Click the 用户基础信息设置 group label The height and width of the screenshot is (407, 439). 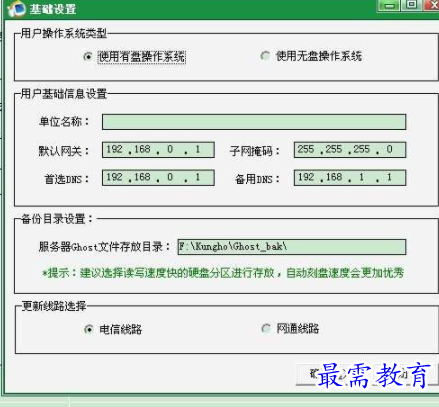coord(64,94)
